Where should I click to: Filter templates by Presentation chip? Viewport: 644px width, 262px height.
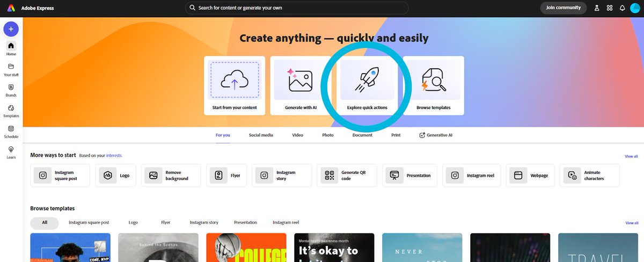246,222
